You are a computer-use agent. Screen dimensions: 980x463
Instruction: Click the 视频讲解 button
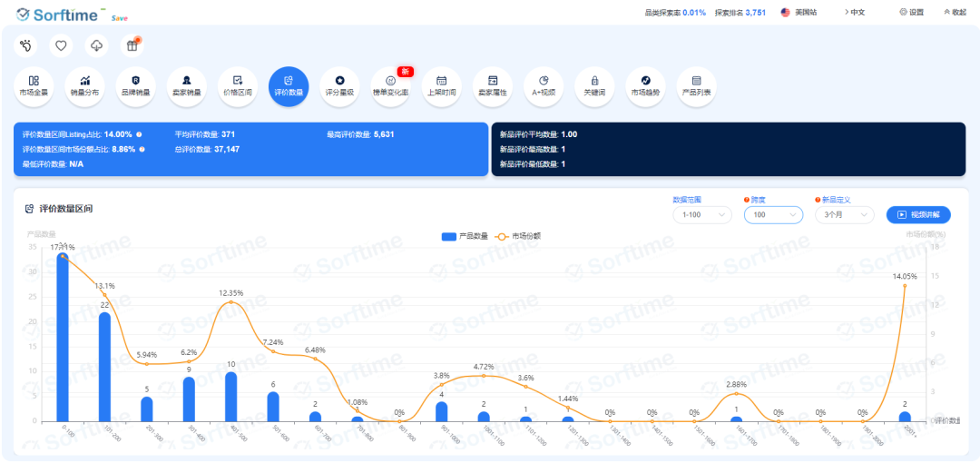[x=918, y=214]
